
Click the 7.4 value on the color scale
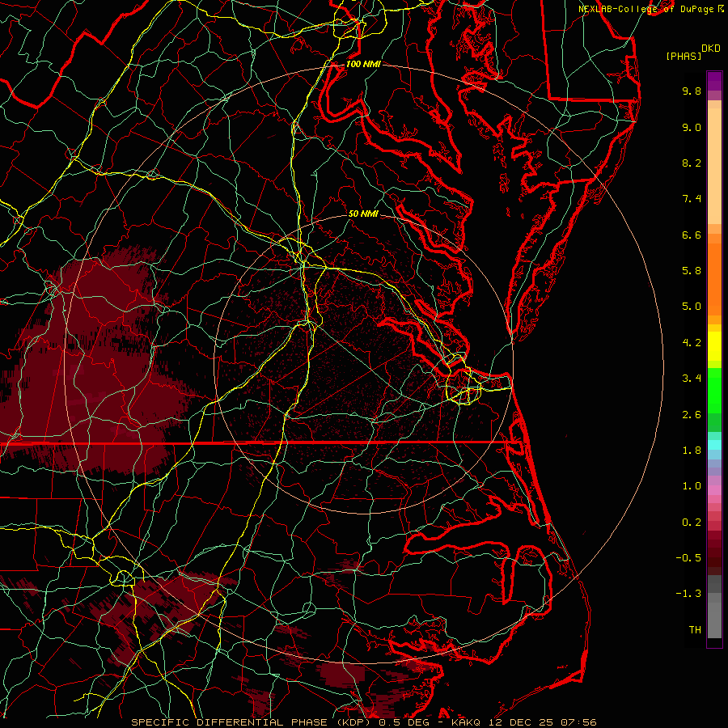click(x=692, y=199)
